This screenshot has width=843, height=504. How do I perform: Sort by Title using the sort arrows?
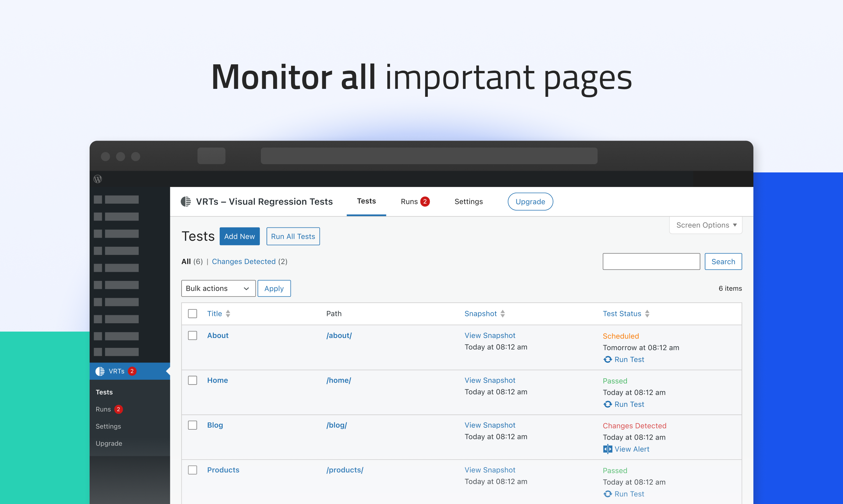click(x=228, y=313)
